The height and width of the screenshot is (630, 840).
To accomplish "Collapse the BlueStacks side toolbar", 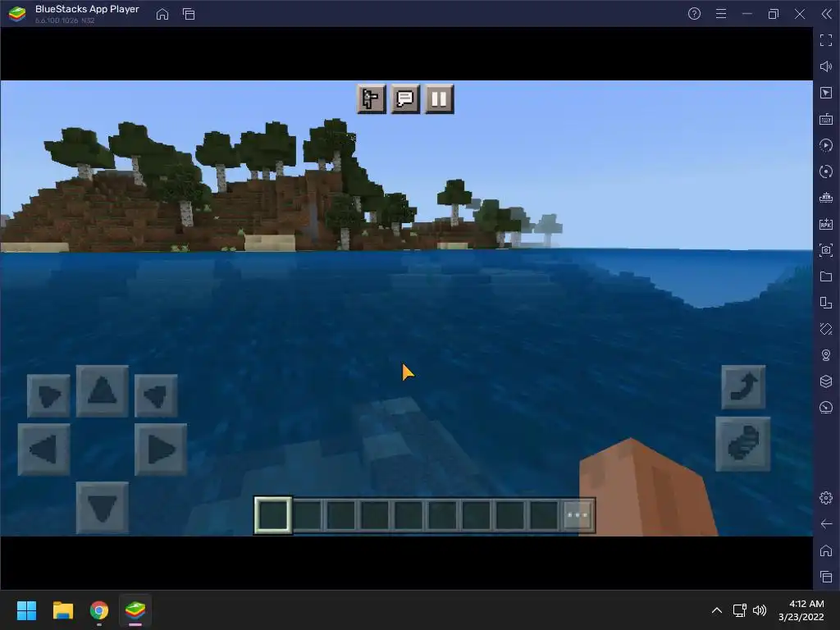I will click(827, 14).
